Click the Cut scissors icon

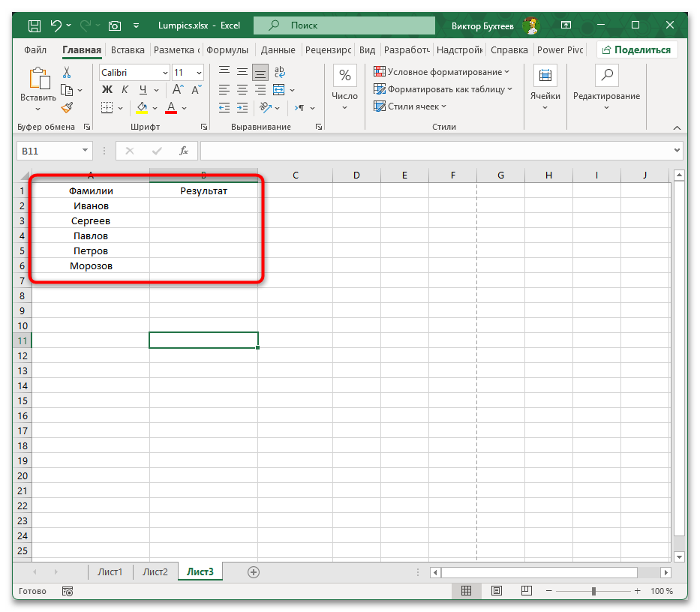(67, 73)
